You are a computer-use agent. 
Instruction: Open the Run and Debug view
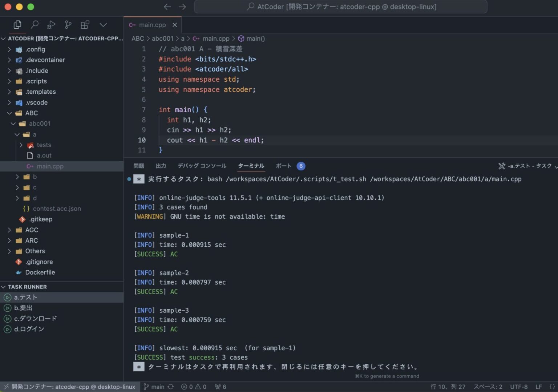coord(51,25)
